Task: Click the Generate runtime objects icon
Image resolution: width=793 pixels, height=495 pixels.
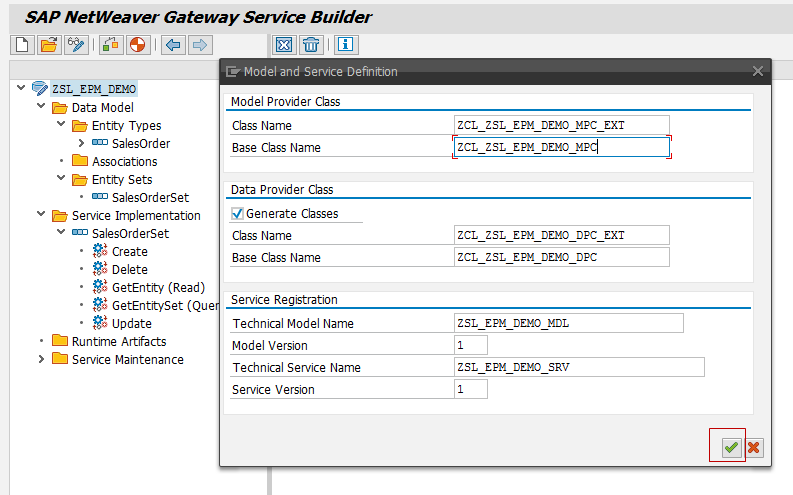Action: 111,45
